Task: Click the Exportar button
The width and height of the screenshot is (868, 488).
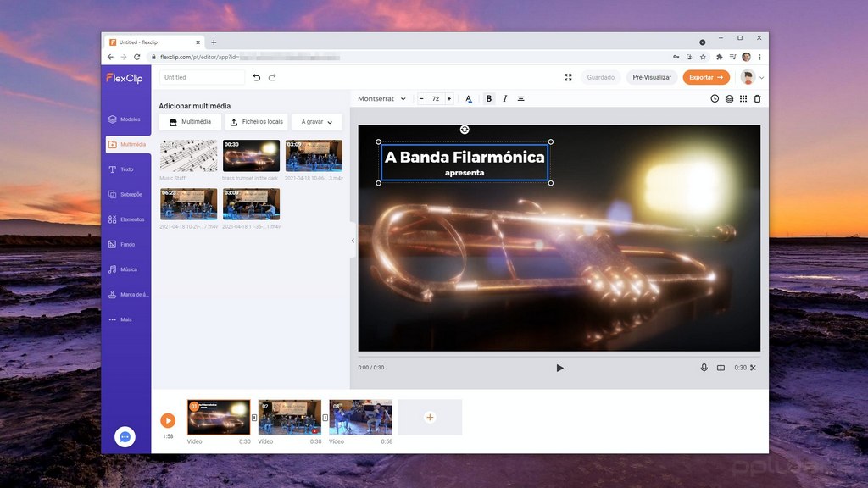Action: [x=706, y=77]
